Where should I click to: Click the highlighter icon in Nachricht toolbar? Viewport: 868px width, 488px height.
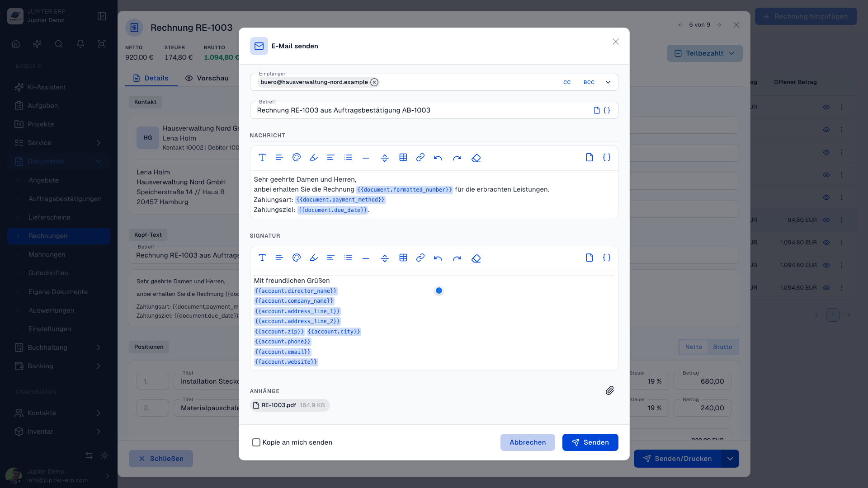pos(314,157)
